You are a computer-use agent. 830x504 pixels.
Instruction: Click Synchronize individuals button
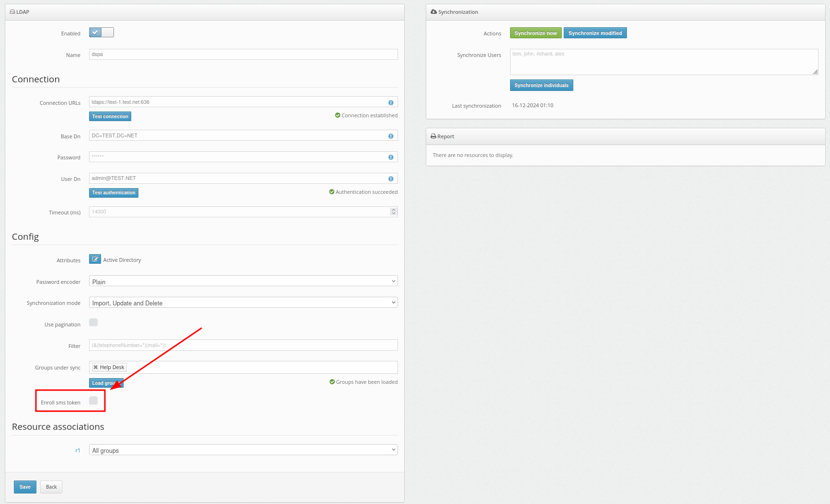[541, 85]
